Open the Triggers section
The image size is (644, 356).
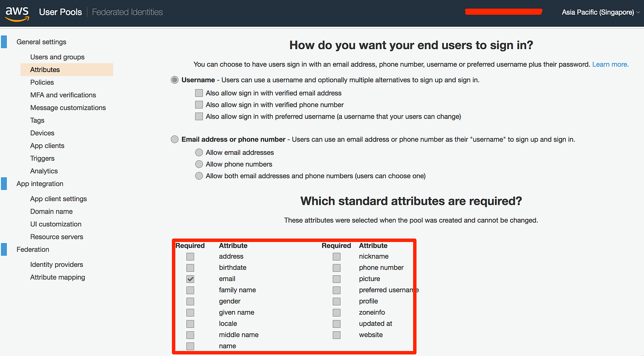tap(42, 158)
